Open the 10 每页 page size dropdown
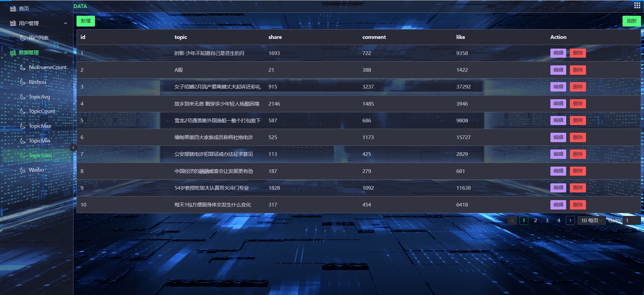This screenshot has width=644, height=295. tap(591, 220)
